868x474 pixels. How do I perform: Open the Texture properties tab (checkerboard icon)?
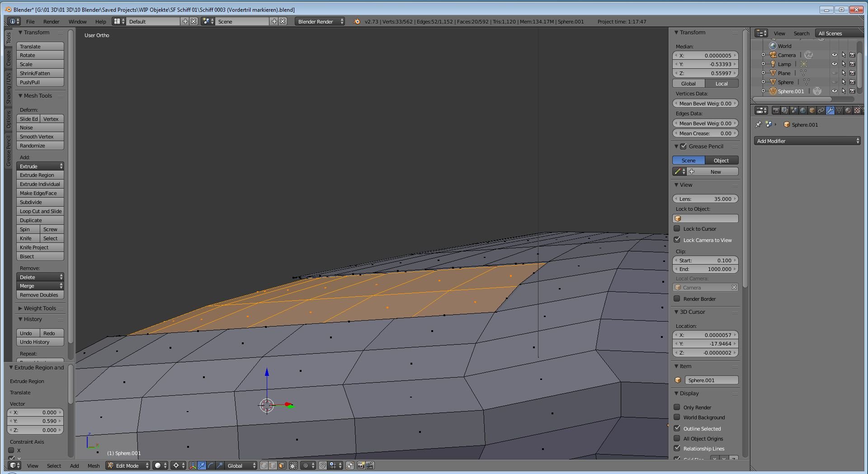click(857, 110)
